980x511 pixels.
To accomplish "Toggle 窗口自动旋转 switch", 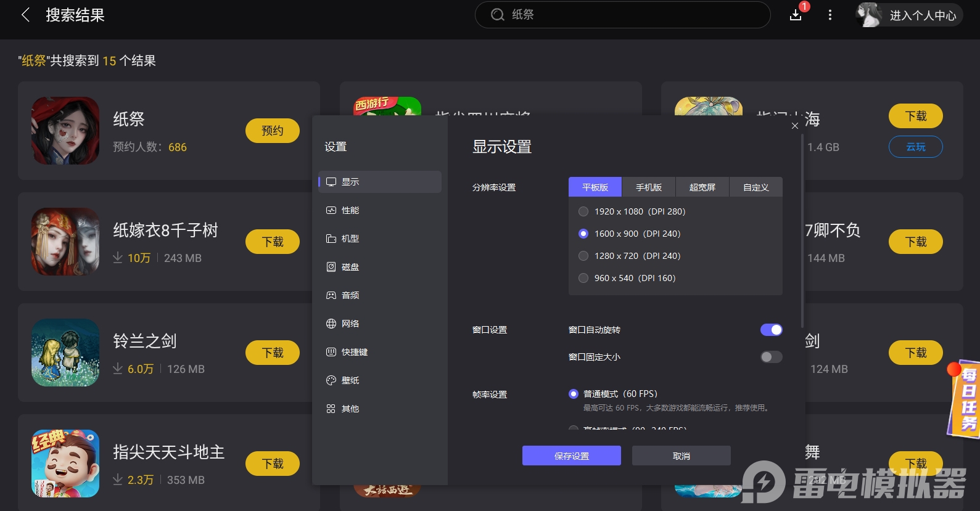I will (772, 330).
